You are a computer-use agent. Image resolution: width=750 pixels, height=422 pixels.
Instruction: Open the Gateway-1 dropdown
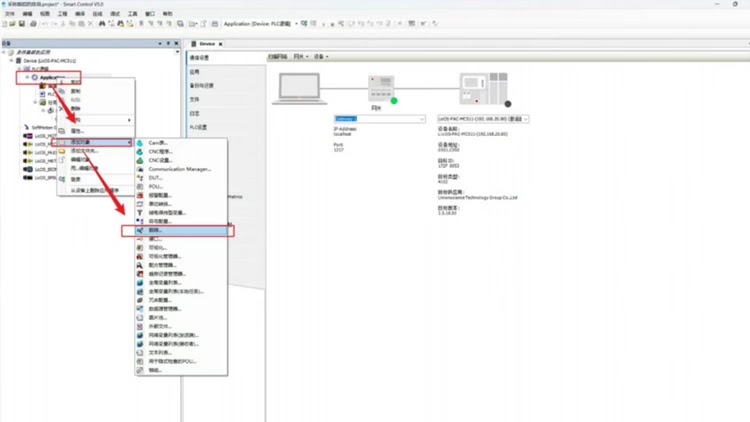[421, 119]
